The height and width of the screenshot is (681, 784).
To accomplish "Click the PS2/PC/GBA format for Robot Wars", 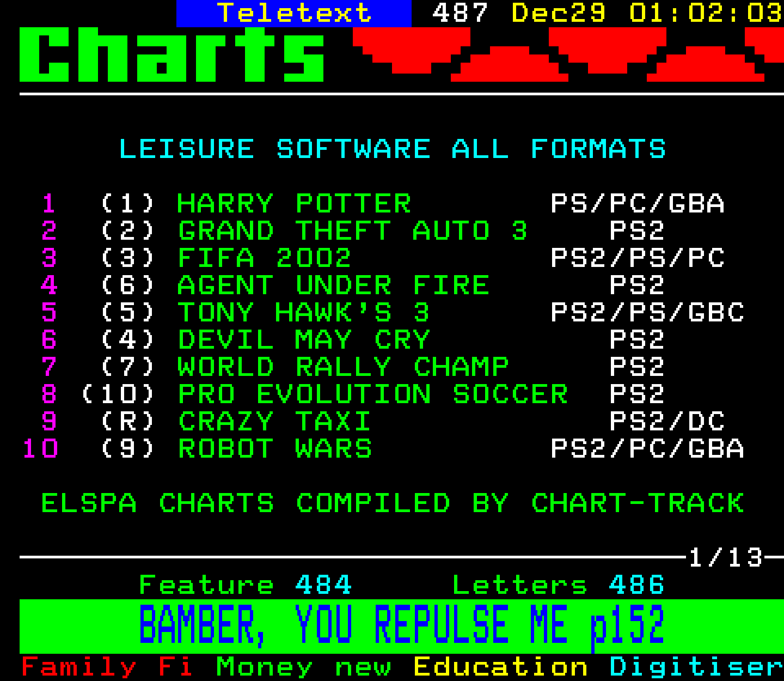I will click(x=647, y=449).
